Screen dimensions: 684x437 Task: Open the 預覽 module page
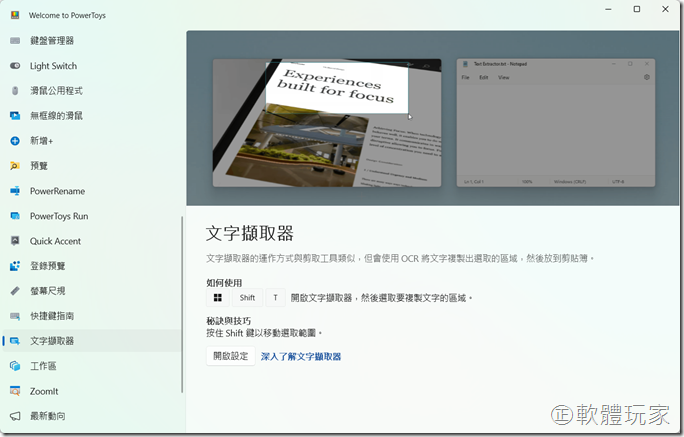(39, 166)
